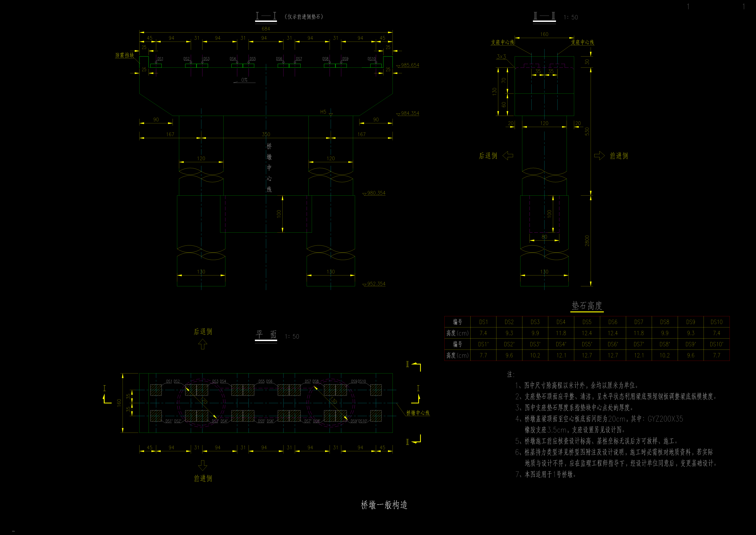Click the right 支座中心线 label
The height and width of the screenshot is (535, 756).
pyautogui.click(x=582, y=42)
